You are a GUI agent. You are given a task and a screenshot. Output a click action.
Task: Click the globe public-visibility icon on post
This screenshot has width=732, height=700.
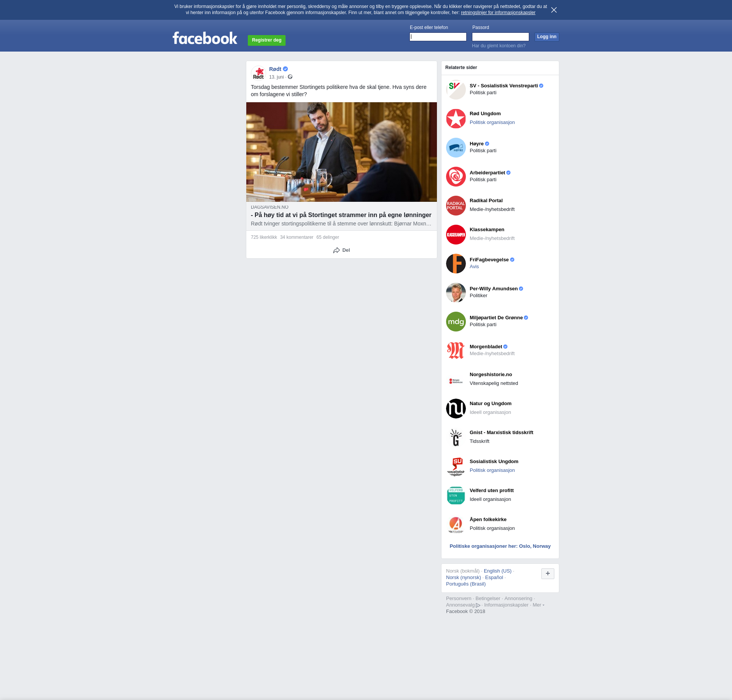click(290, 77)
